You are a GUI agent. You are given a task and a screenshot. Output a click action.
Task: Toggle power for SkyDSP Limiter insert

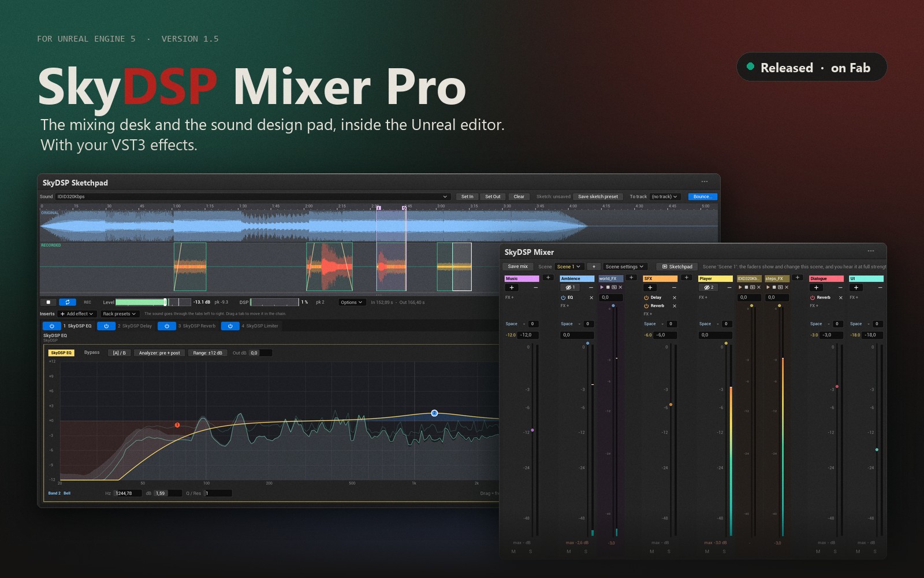point(230,326)
